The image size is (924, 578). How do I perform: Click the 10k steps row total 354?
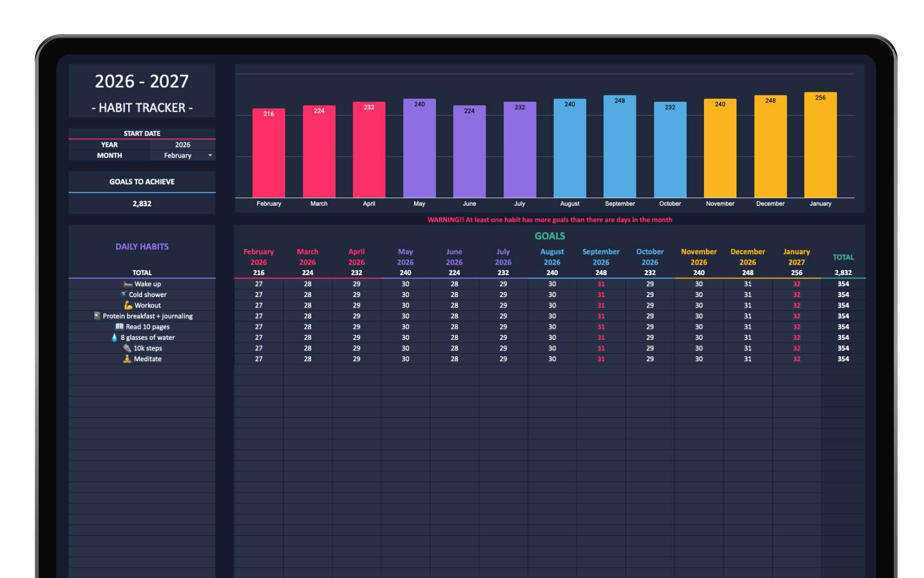(x=843, y=348)
